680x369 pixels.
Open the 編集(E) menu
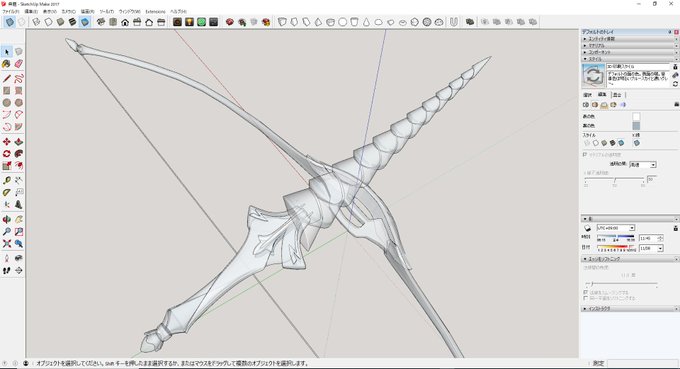(x=31, y=11)
